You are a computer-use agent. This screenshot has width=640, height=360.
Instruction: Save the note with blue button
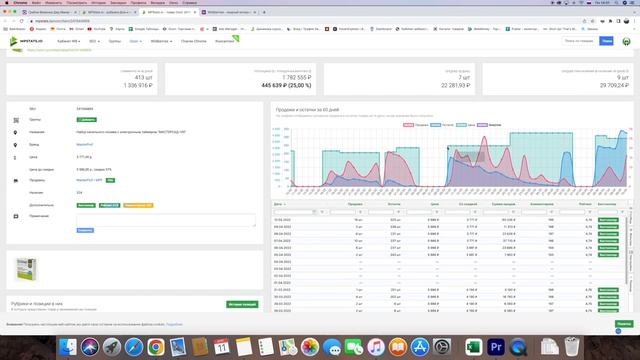coord(85,231)
